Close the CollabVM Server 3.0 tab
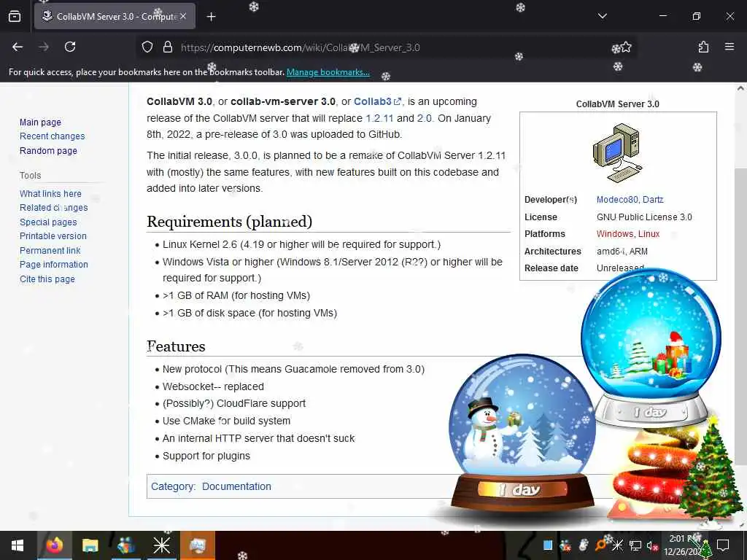This screenshot has height=560, width=747. [183, 16]
